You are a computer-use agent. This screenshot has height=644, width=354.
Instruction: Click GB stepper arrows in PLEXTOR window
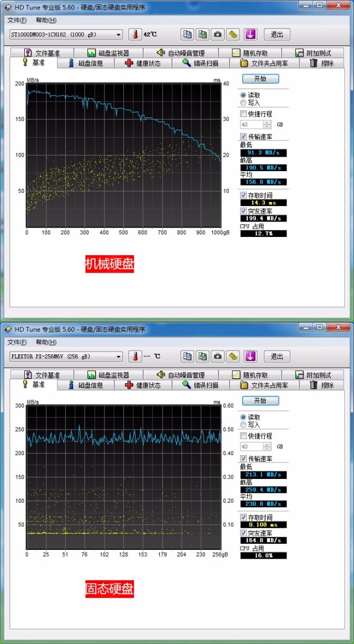(267, 446)
